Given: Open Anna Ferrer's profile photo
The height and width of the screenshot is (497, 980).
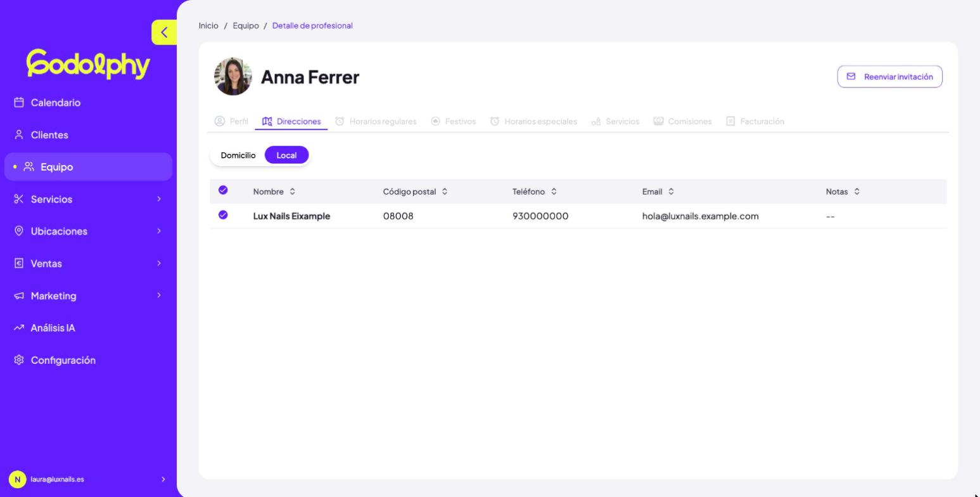Looking at the screenshot, I should pyautogui.click(x=233, y=77).
